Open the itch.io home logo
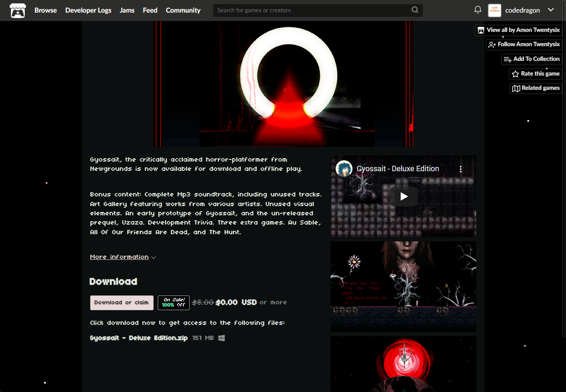This screenshot has height=392, width=566. pyautogui.click(x=18, y=10)
